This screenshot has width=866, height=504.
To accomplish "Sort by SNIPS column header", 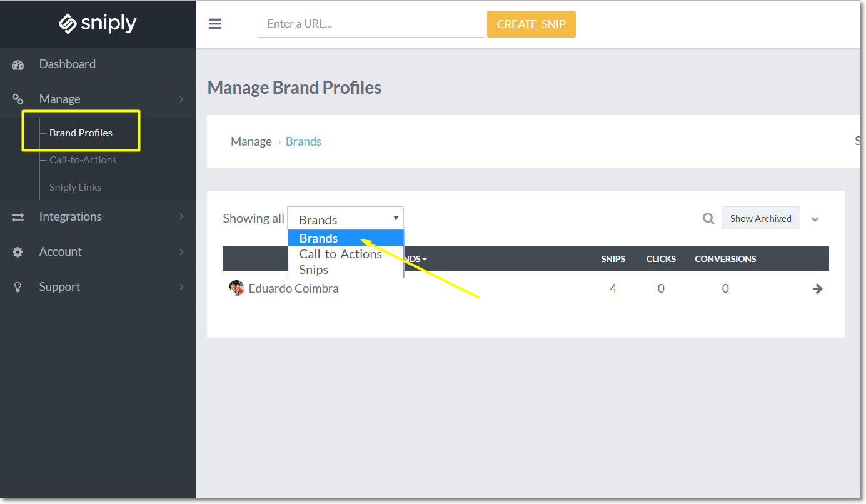I will point(613,259).
